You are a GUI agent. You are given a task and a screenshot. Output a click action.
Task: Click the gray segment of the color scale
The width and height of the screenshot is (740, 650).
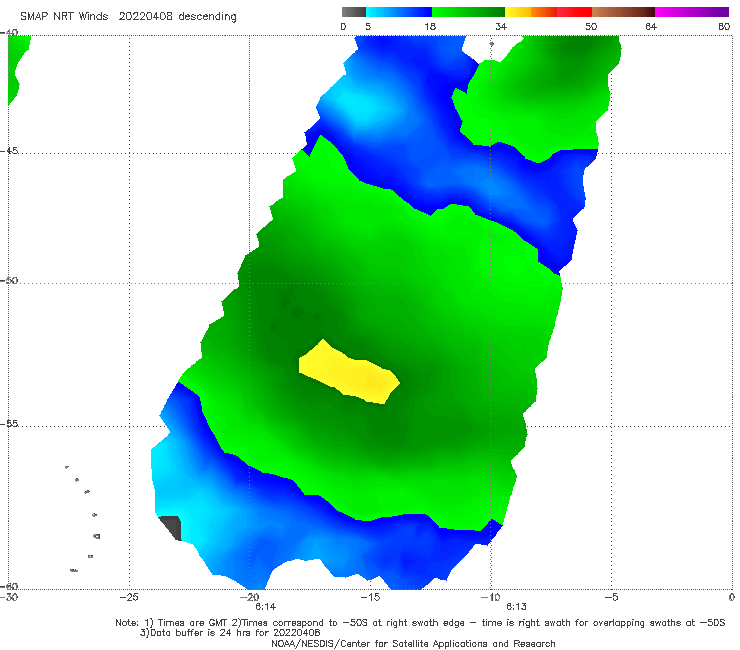[x=354, y=12]
